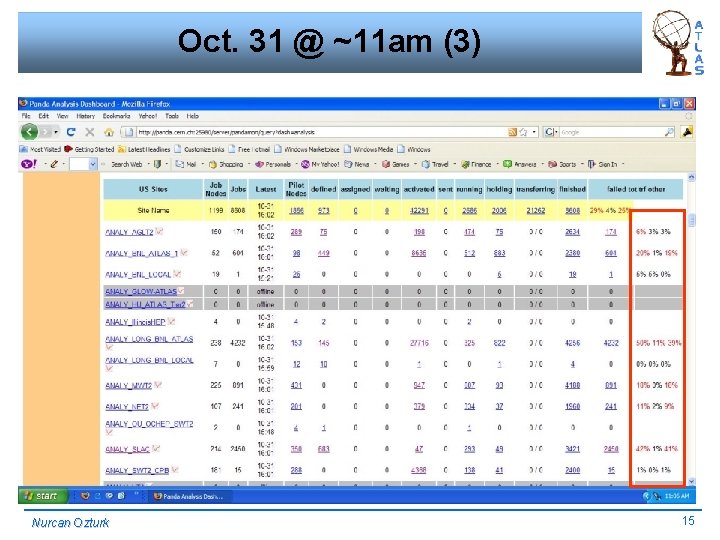720x540 pixels.
Task: Open the Latest Headlines bookmark
Action: click(x=144, y=149)
